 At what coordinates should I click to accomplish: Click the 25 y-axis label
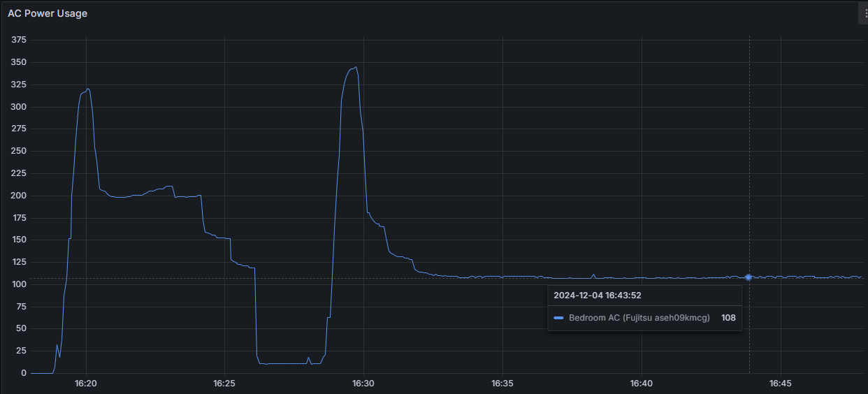point(22,351)
